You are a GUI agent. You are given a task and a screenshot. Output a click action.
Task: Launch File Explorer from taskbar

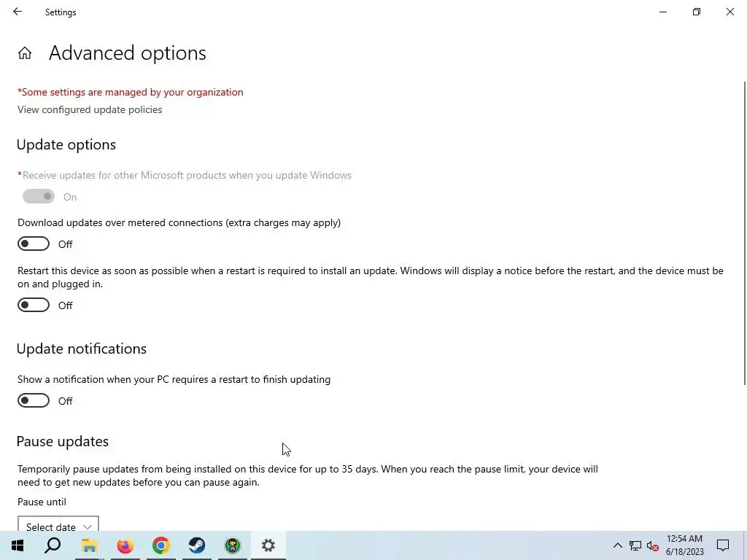tap(89, 545)
